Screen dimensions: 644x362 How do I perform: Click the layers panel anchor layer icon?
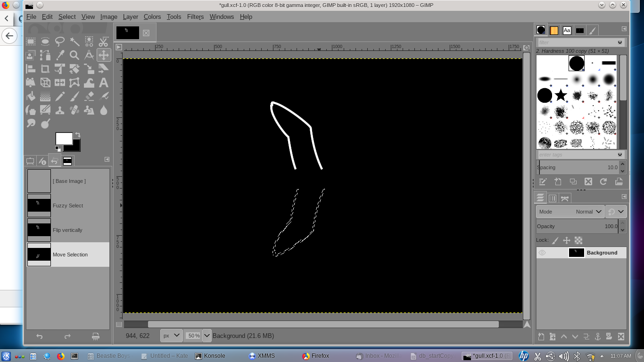click(x=598, y=337)
